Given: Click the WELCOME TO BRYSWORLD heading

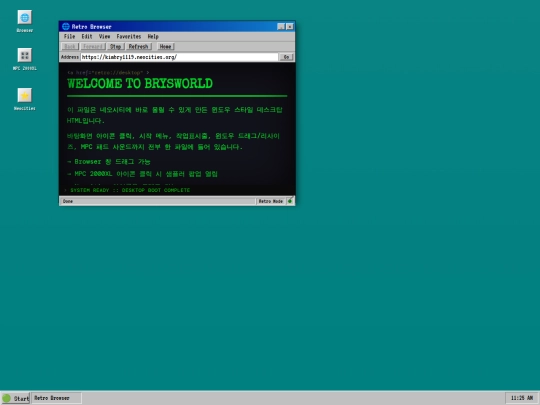Looking at the screenshot, I should coord(140,84).
